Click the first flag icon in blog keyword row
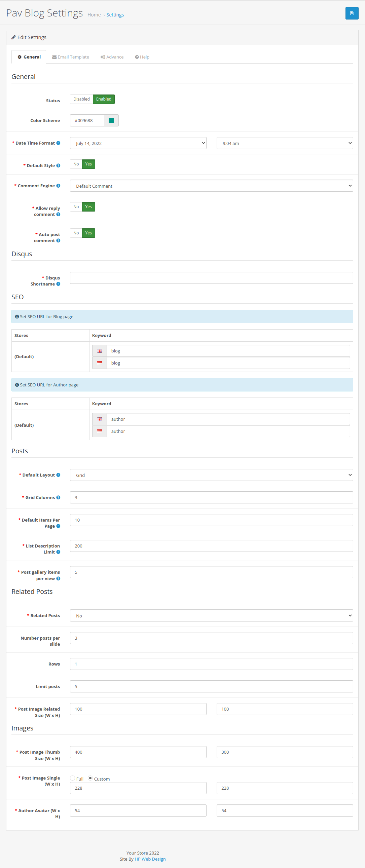365x868 pixels. pyautogui.click(x=100, y=351)
